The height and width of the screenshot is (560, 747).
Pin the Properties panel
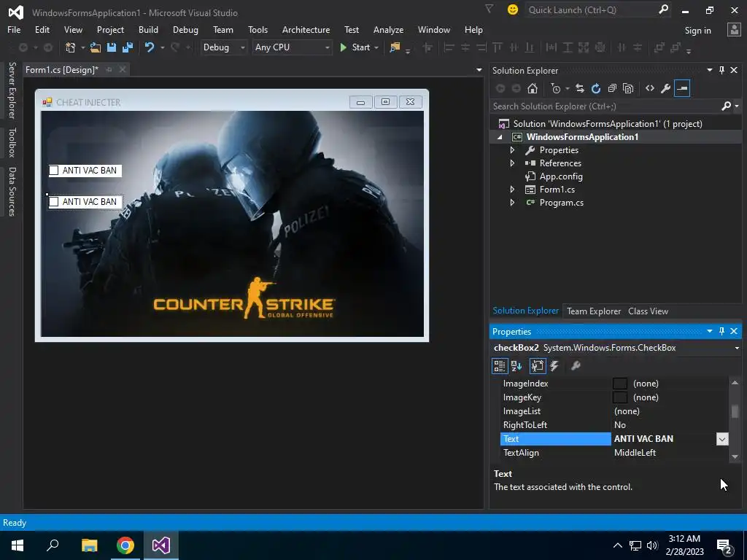point(721,331)
